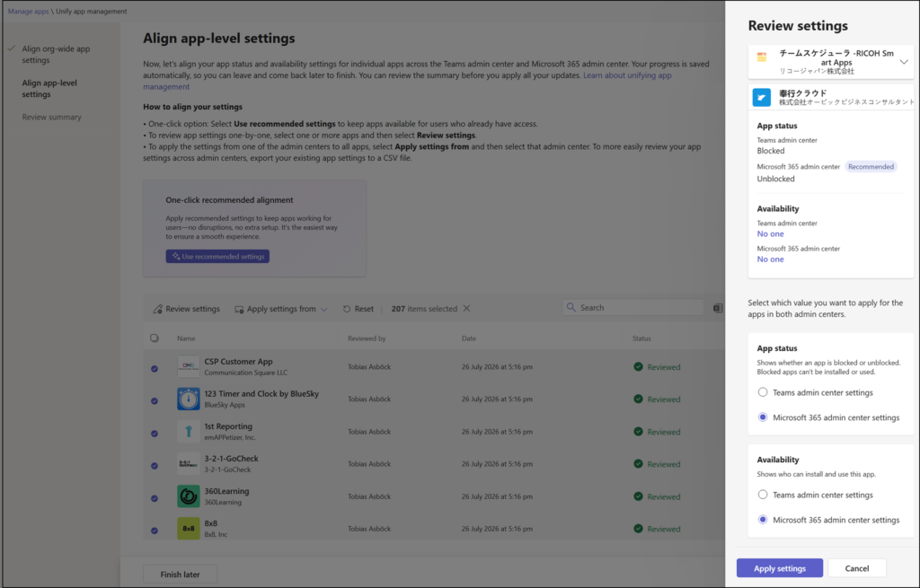Click the CSP Customer App icon
The width and height of the screenshot is (920, 588).
click(189, 366)
